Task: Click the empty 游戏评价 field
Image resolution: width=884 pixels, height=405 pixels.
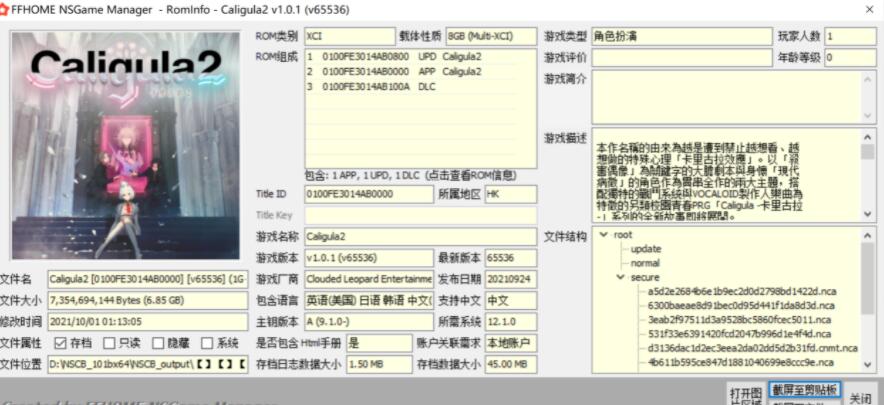Action: click(682, 58)
